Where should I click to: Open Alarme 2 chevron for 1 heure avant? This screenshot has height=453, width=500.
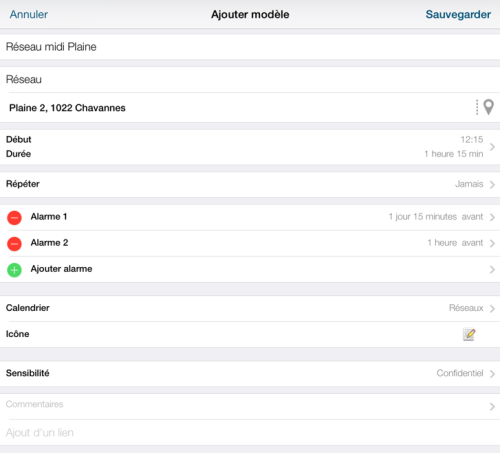point(492,243)
